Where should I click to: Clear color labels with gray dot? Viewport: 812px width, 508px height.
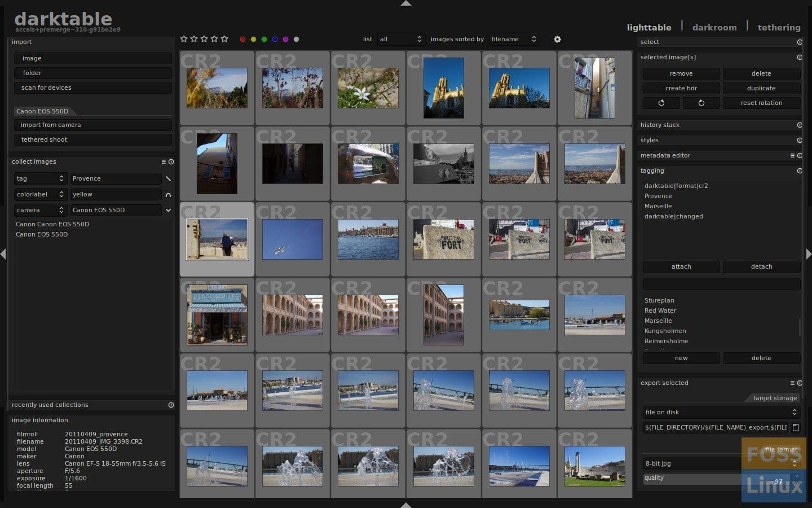coord(297,40)
